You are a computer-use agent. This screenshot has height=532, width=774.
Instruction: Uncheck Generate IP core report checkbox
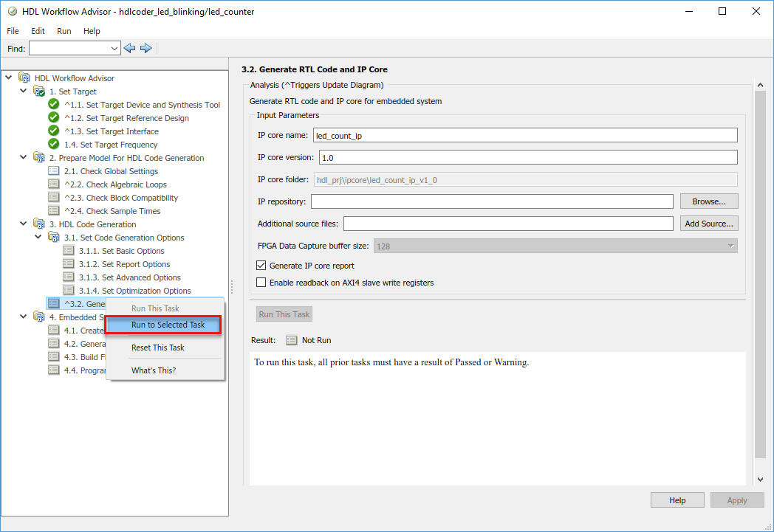coord(261,265)
